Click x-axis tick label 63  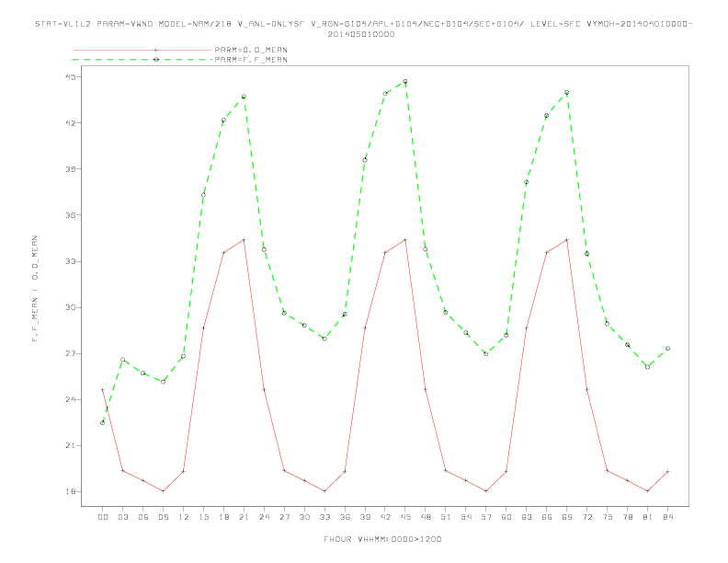(x=527, y=517)
